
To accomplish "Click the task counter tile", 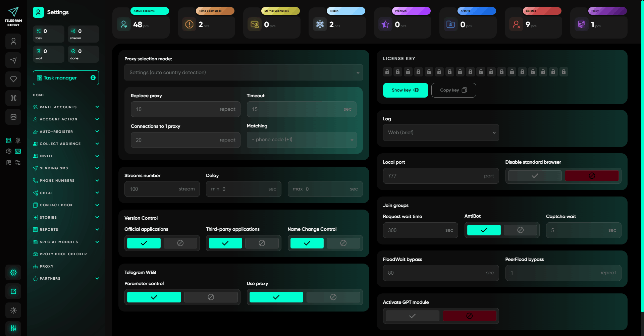I will point(48,34).
